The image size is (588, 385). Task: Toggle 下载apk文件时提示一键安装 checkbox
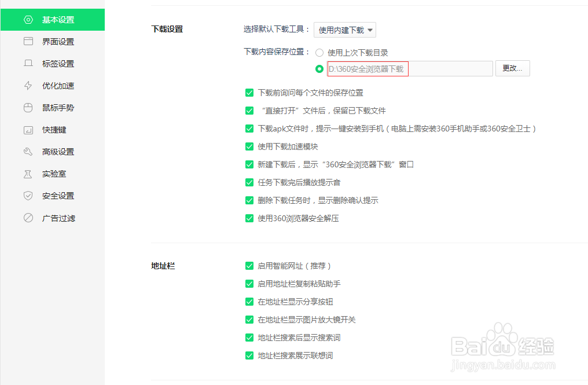point(249,129)
